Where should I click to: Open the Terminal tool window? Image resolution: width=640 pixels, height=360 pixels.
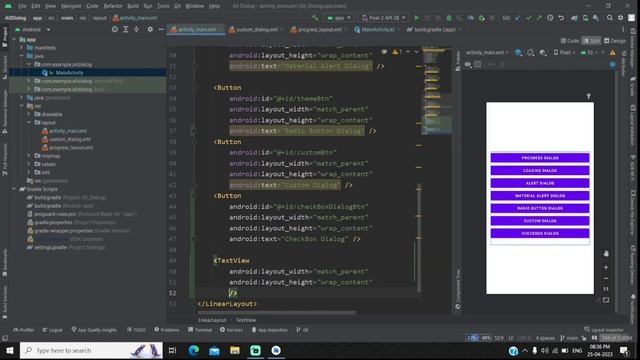click(200, 330)
